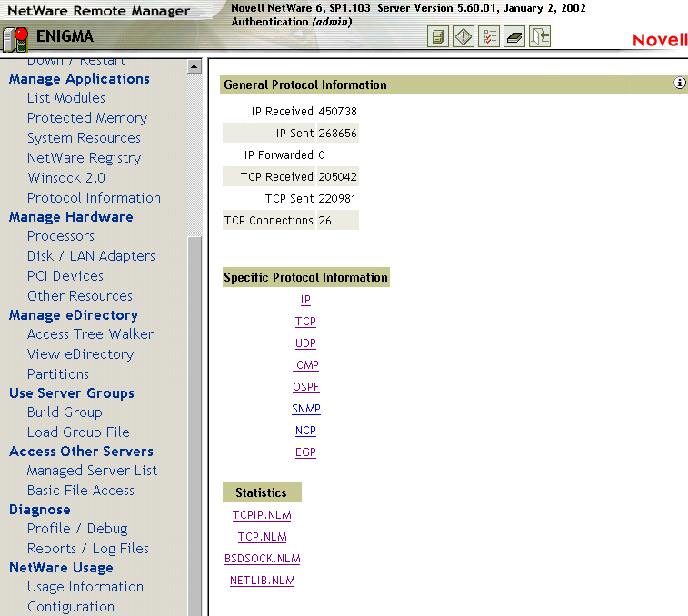Open the health monitor warning diamond icon
Viewport: 688px width, 616px height.
[x=464, y=37]
